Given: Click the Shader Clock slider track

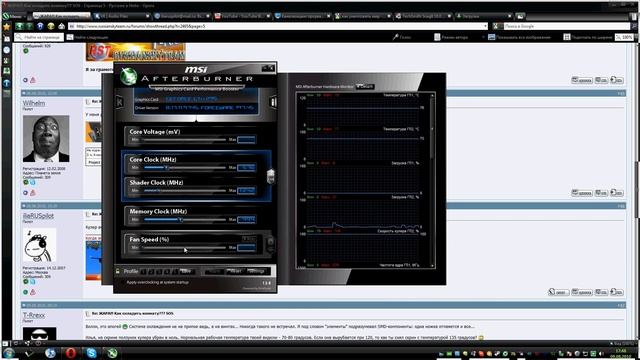Looking at the screenshot, I should tap(184, 191).
